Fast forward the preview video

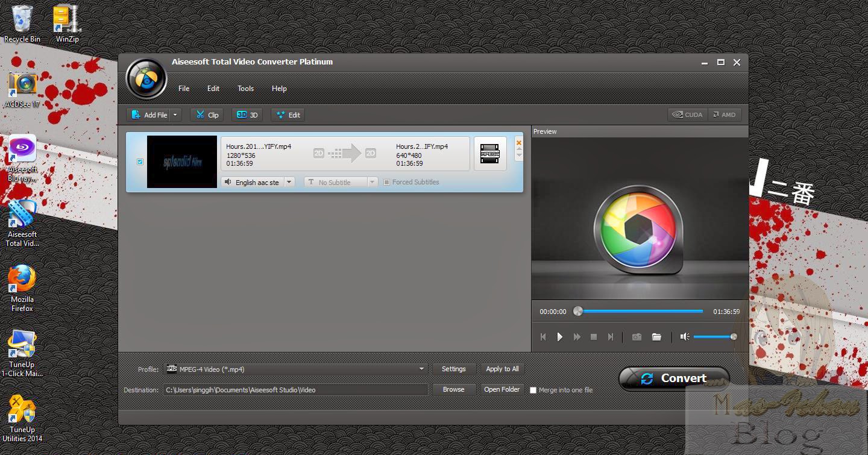(x=577, y=337)
